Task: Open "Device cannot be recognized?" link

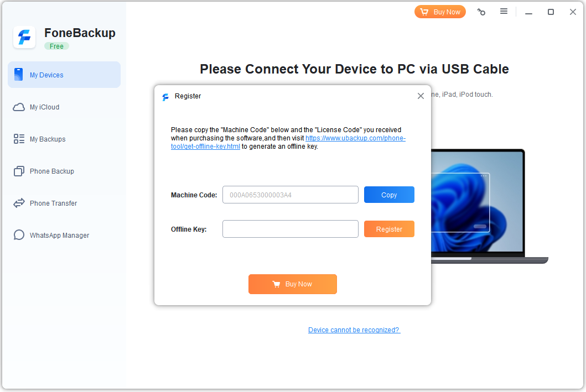Action: pos(354,330)
